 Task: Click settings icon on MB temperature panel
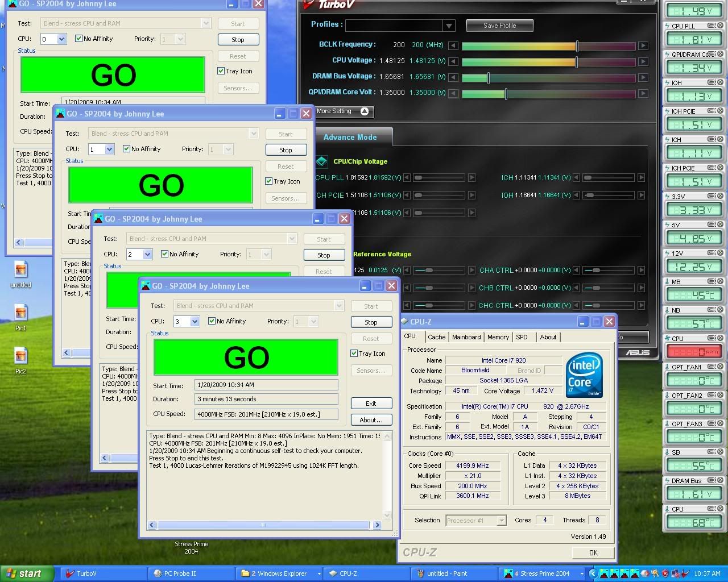(x=711, y=281)
